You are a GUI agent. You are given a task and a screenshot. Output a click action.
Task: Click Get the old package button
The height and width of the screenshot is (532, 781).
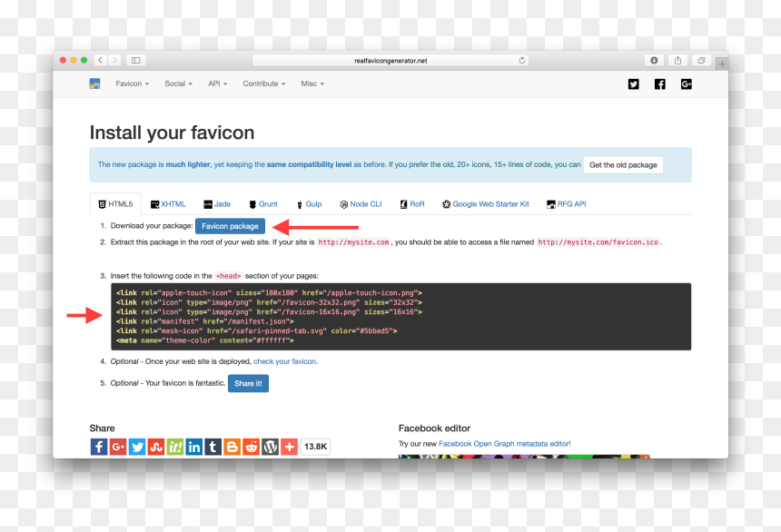coord(623,165)
